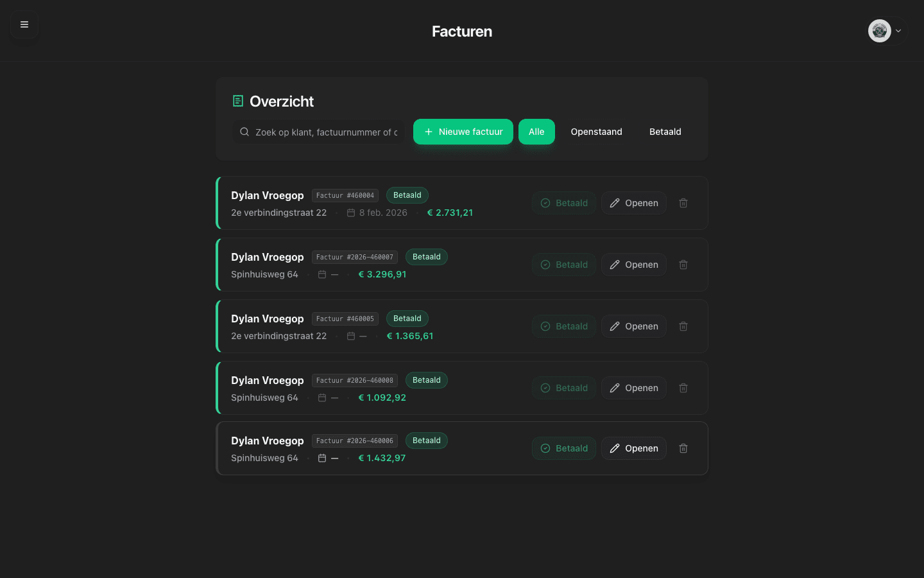The height and width of the screenshot is (578, 924).
Task: Open factuur #2026-460006 via the Openen button
Action: point(634,448)
